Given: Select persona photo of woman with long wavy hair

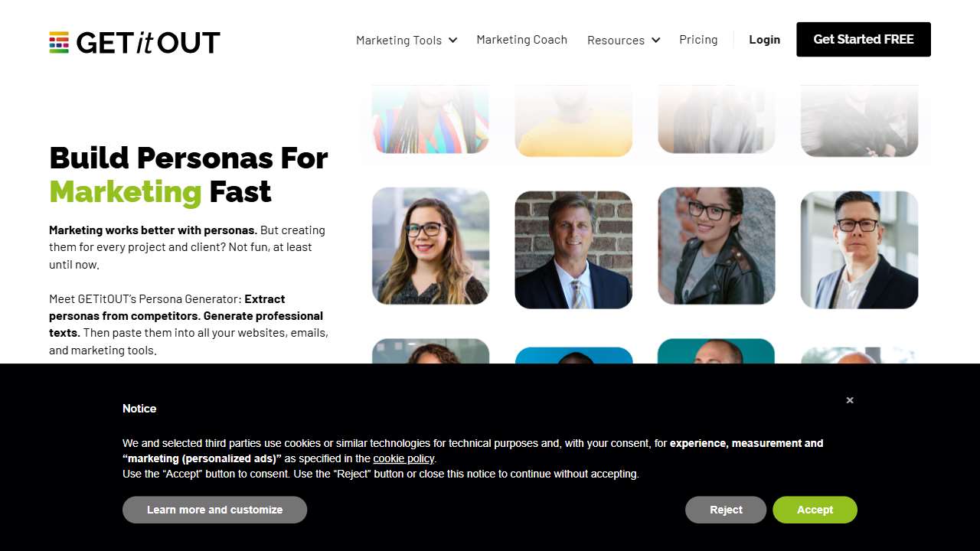Looking at the screenshot, I should [x=430, y=246].
